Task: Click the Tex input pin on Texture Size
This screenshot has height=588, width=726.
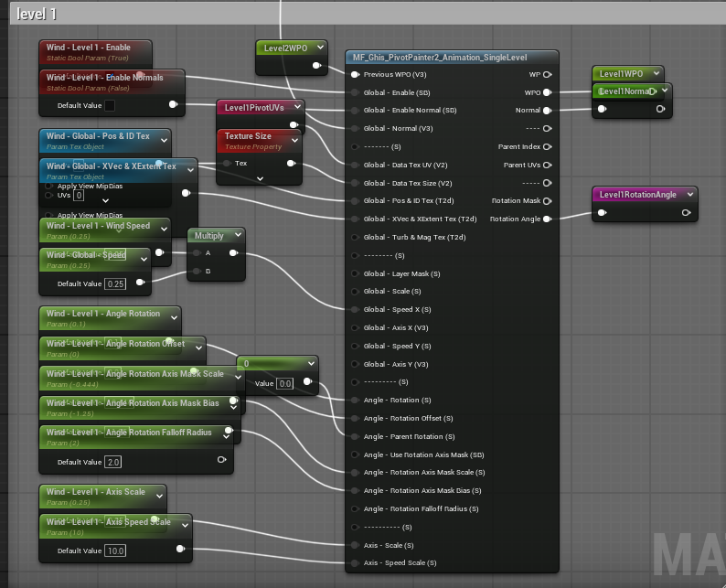Action: (x=226, y=164)
